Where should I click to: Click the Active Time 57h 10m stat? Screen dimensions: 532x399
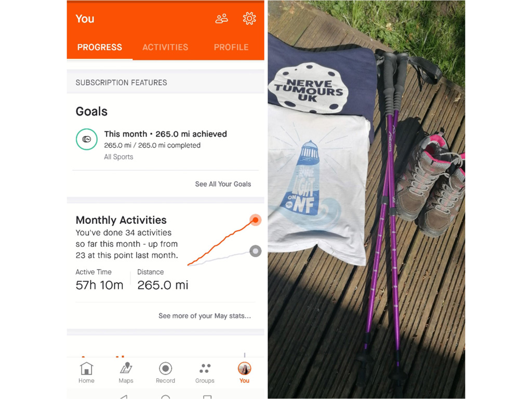[x=99, y=280]
